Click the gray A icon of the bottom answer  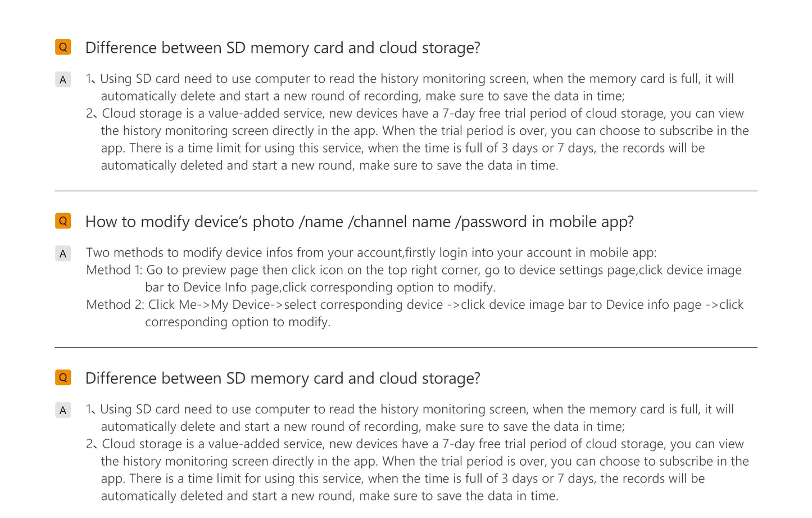coord(63,410)
